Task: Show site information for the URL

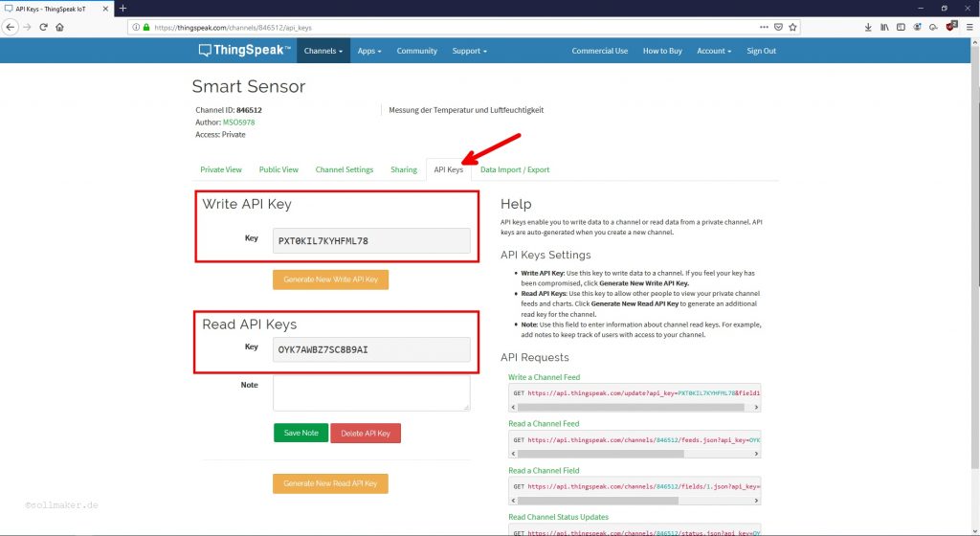Action: click(x=136, y=27)
